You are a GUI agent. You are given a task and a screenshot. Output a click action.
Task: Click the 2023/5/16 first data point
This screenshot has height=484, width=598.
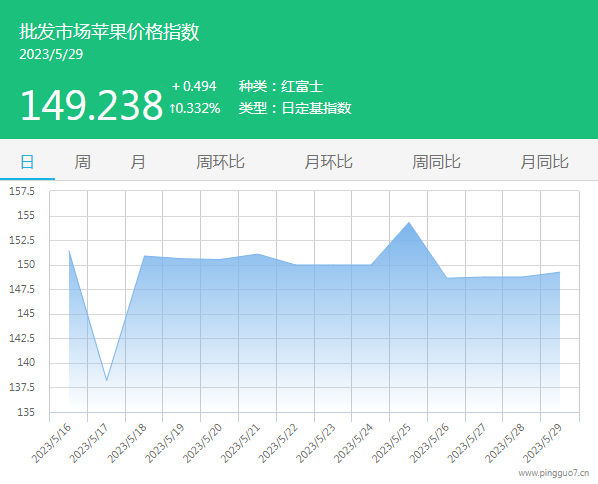pyautogui.click(x=69, y=251)
